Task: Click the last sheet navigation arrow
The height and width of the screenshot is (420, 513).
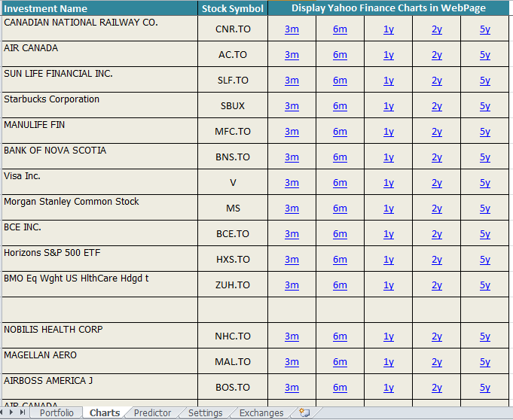Action: [x=23, y=412]
